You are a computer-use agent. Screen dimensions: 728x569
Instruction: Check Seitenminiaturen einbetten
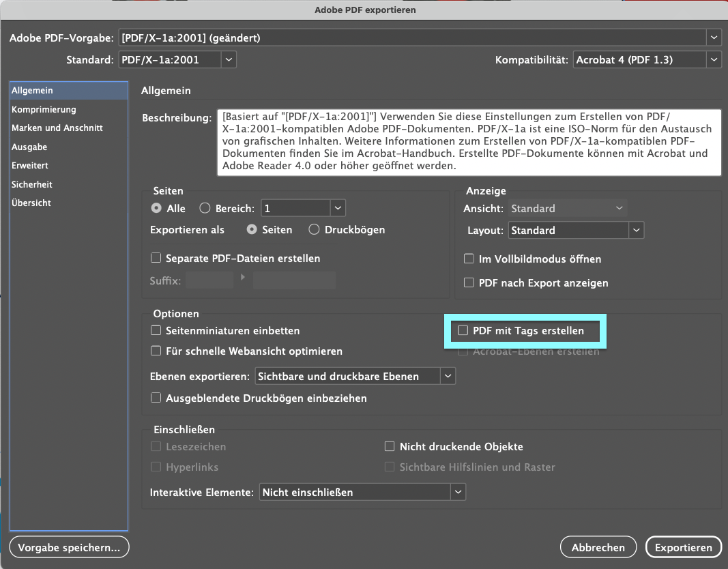pyautogui.click(x=156, y=330)
